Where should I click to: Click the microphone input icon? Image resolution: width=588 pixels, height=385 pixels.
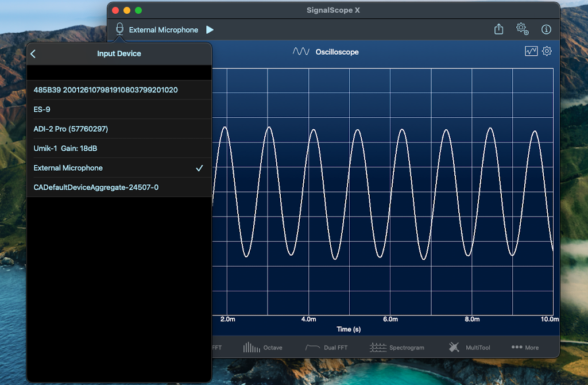[x=119, y=29]
